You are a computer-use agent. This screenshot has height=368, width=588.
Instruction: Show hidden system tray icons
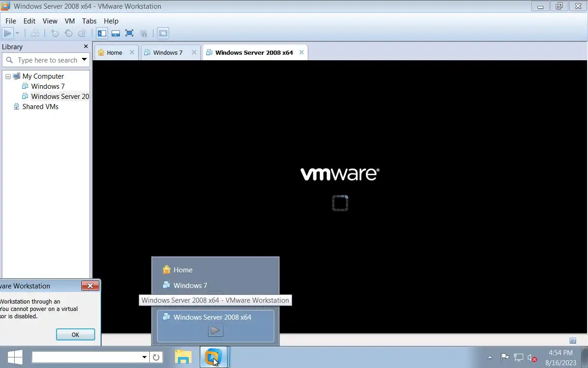490,357
